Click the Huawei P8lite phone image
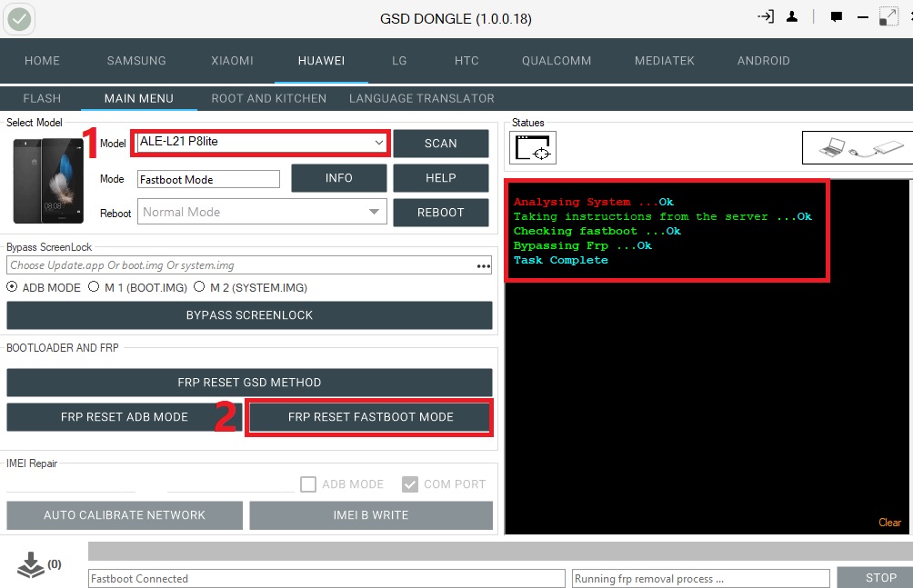Screen dimensions: 913x588 (48, 181)
